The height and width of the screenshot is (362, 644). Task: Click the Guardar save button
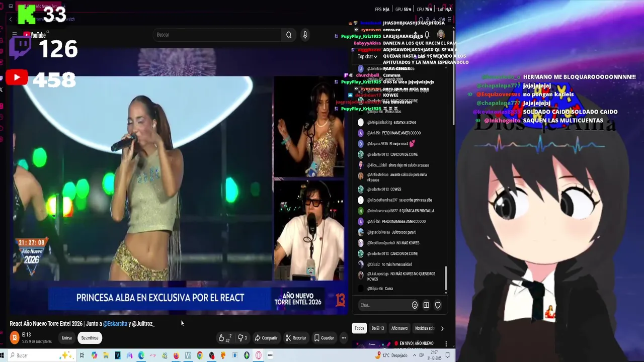(324, 338)
